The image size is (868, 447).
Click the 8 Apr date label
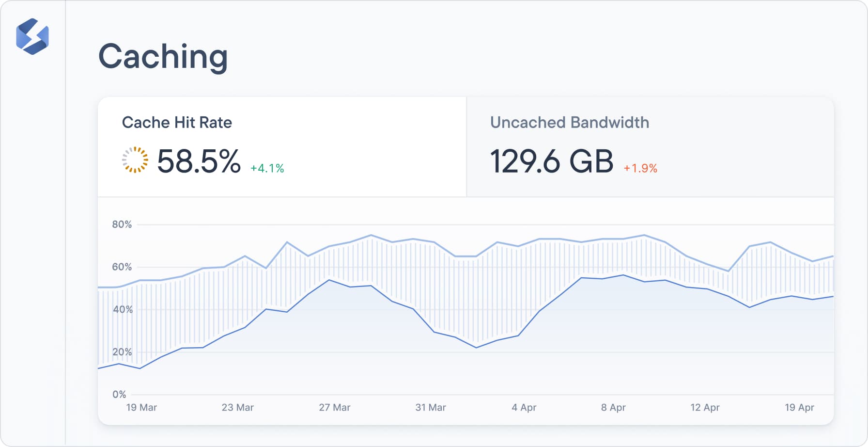(x=613, y=407)
